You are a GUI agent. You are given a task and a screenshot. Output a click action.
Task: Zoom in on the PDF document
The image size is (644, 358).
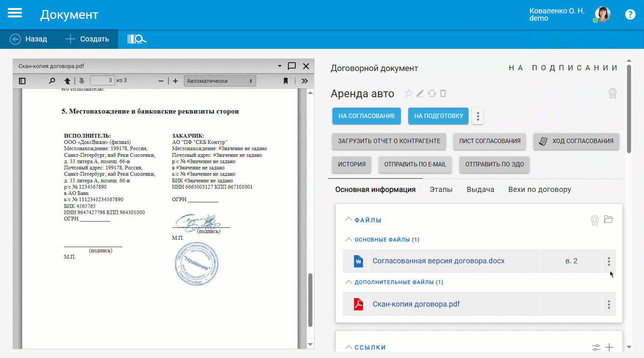coord(175,81)
